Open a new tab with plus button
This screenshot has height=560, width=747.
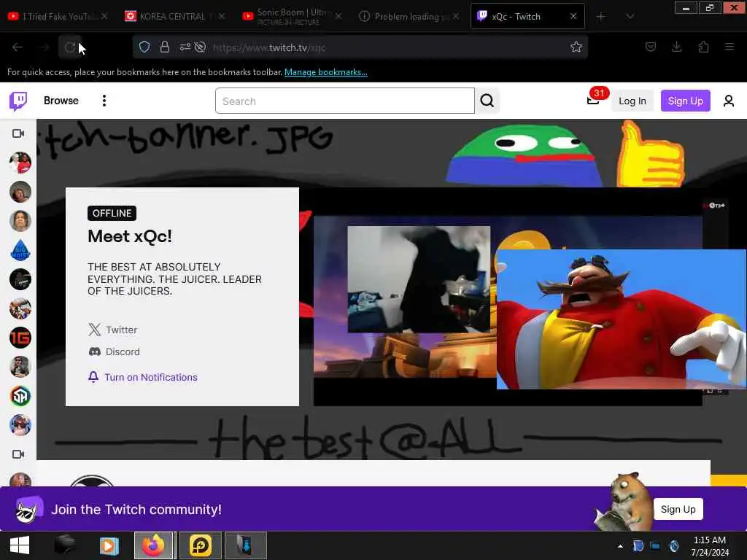tap(601, 16)
